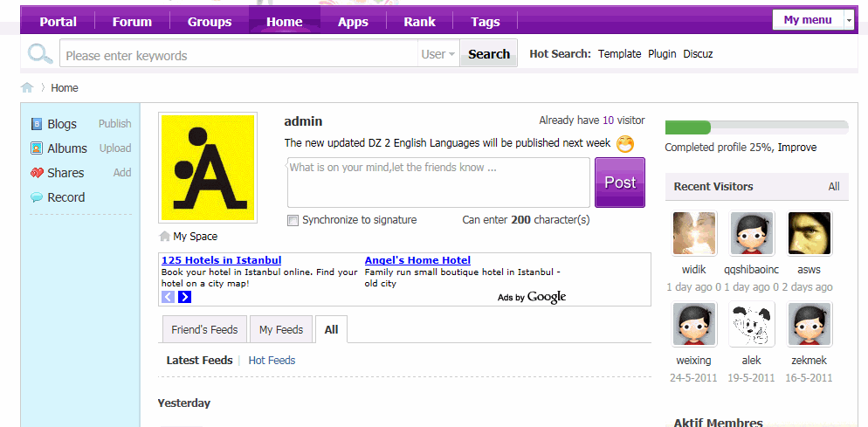Open the admin yellow avatar image
Image resolution: width=868 pixels, height=427 pixels.
[208, 168]
